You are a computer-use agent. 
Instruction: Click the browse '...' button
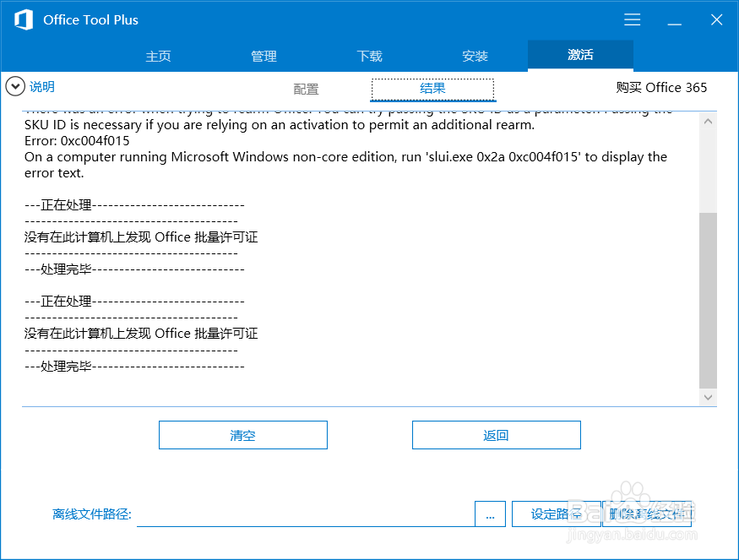(490, 514)
